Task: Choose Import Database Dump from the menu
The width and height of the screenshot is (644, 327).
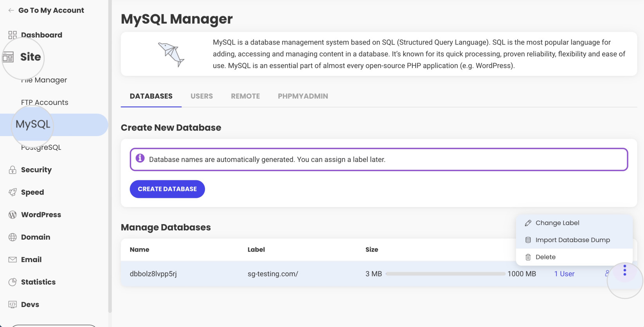Action: click(x=574, y=240)
